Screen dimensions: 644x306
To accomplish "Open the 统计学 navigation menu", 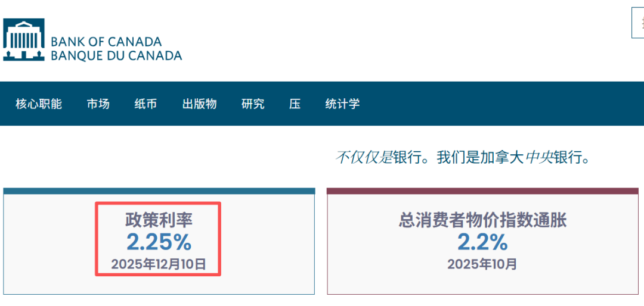I will pyautogui.click(x=342, y=104).
